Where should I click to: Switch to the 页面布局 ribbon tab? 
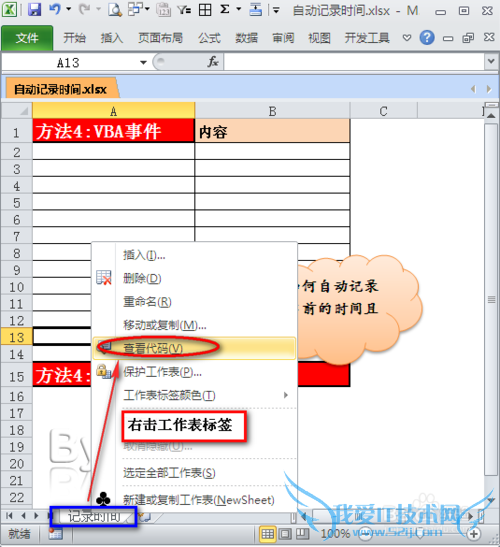point(160,38)
